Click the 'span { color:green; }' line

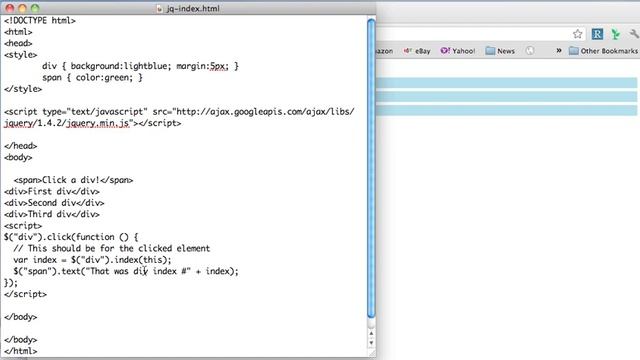click(x=92, y=78)
